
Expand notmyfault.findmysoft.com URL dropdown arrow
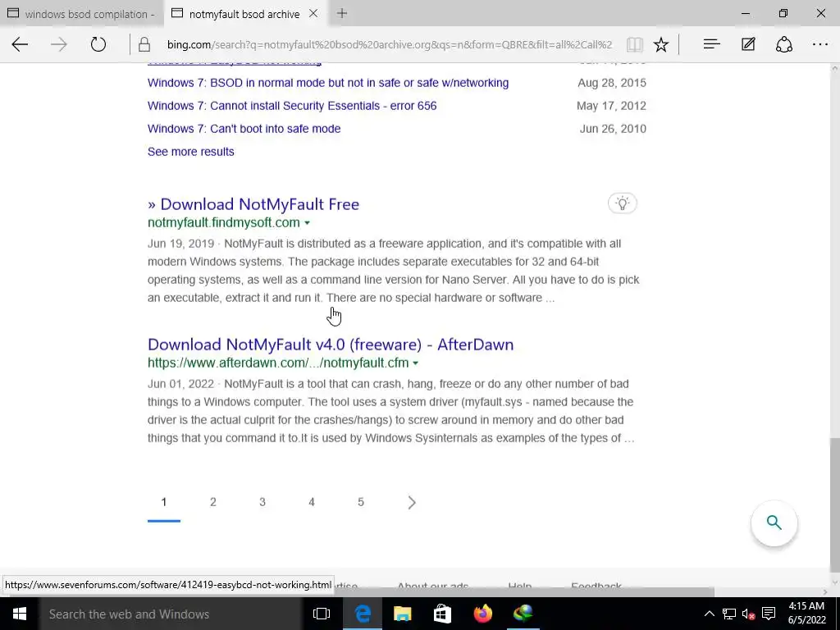click(x=307, y=223)
